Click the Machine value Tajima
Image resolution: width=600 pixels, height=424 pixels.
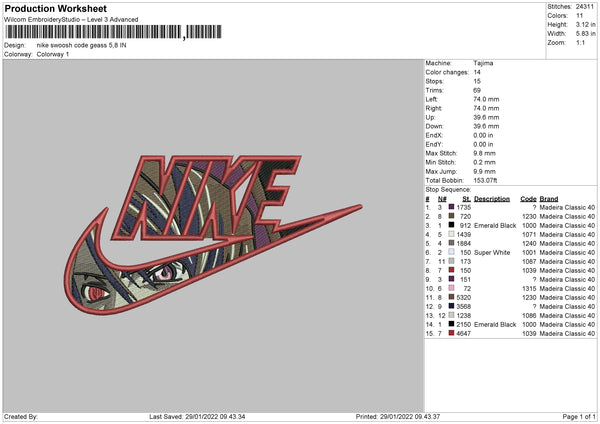483,63
